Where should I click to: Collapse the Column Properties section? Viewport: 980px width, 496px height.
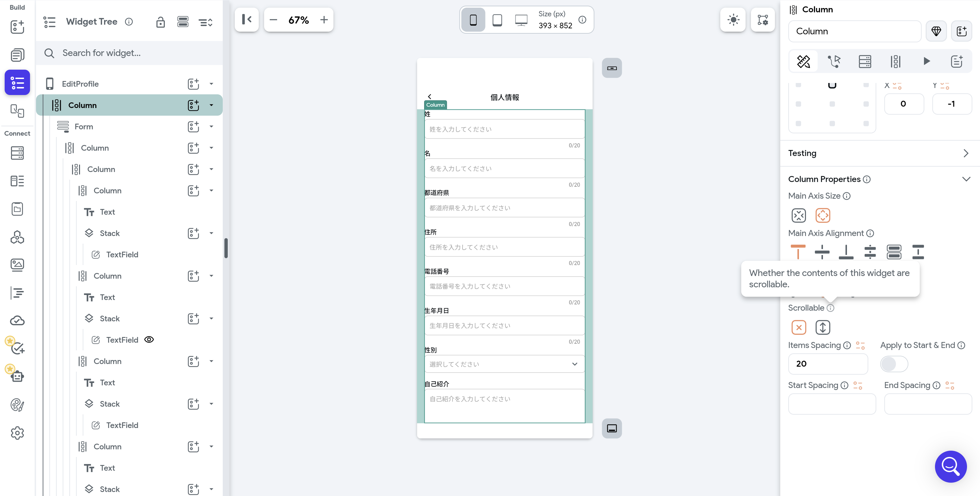click(x=966, y=179)
